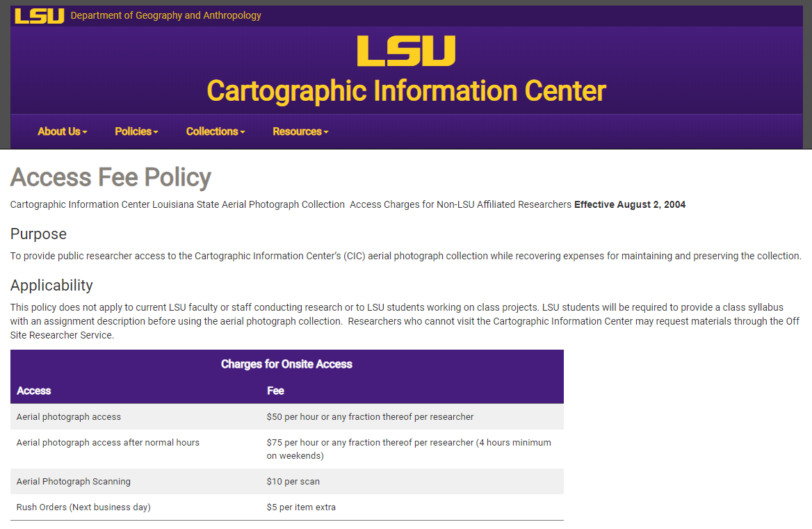The image size is (812, 529).
Task: Open Department of Geography and Anthropology link
Action: (x=165, y=15)
